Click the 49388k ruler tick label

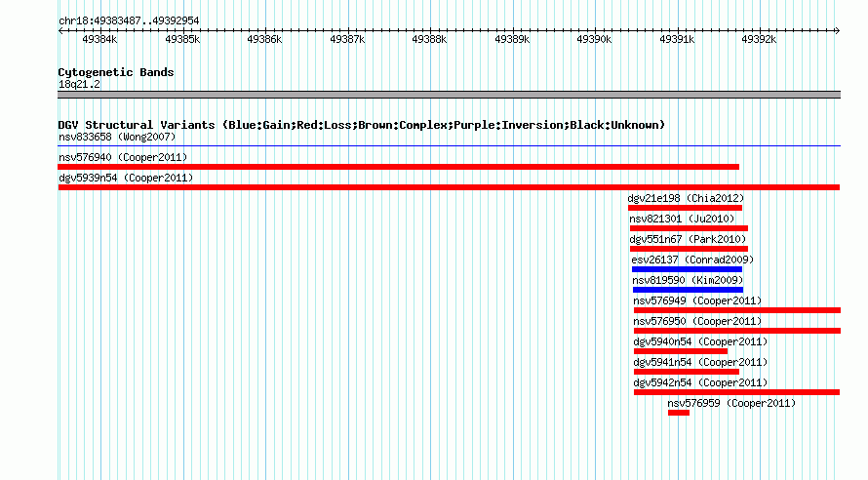click(429, 39)
